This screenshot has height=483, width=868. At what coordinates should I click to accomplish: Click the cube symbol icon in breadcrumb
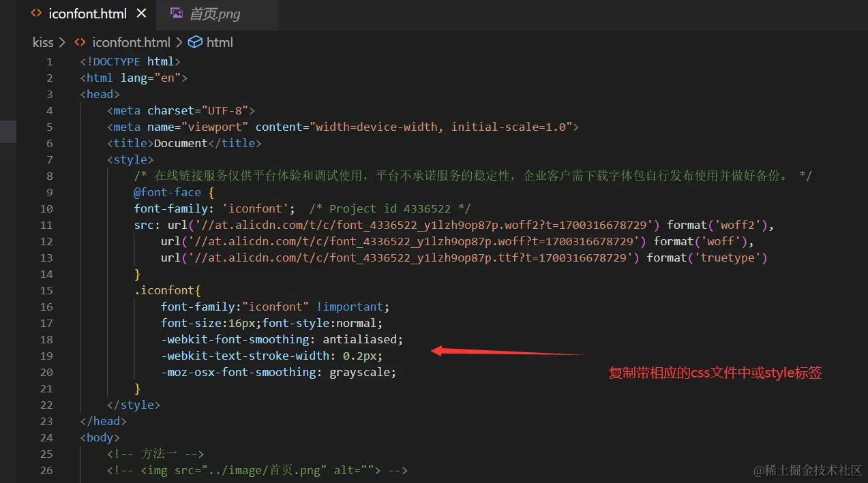(x=195, y=42)
